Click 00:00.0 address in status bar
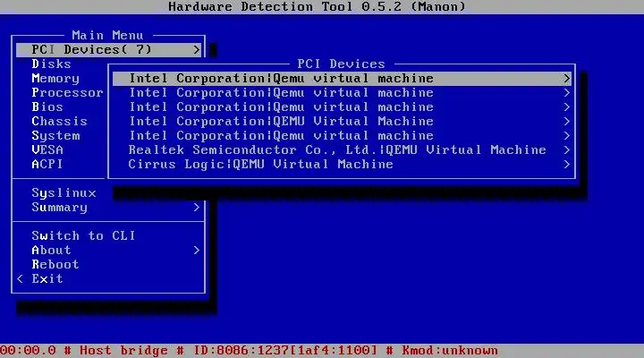The image size is (644, 358). [x=28, y=351]
